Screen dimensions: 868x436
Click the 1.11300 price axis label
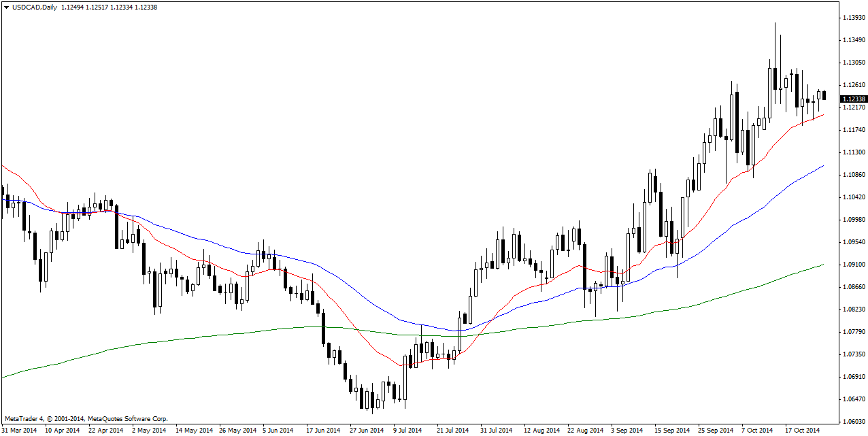click(854, 152)
